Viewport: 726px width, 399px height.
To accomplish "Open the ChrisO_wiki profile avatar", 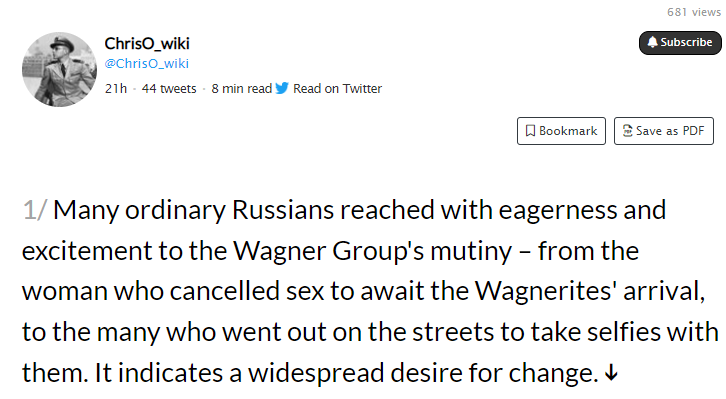I will click(x=59, y=69).
